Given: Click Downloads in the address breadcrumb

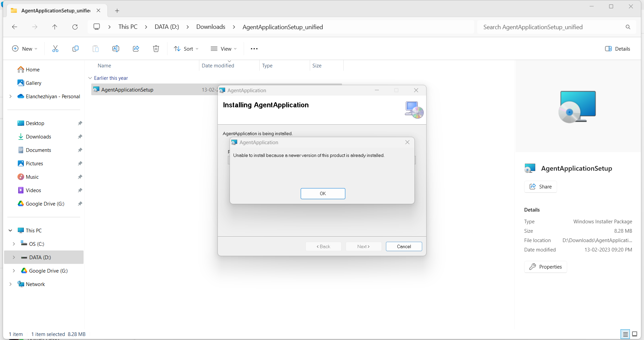Looking at the screenshot, I should [x=211, y=27].
